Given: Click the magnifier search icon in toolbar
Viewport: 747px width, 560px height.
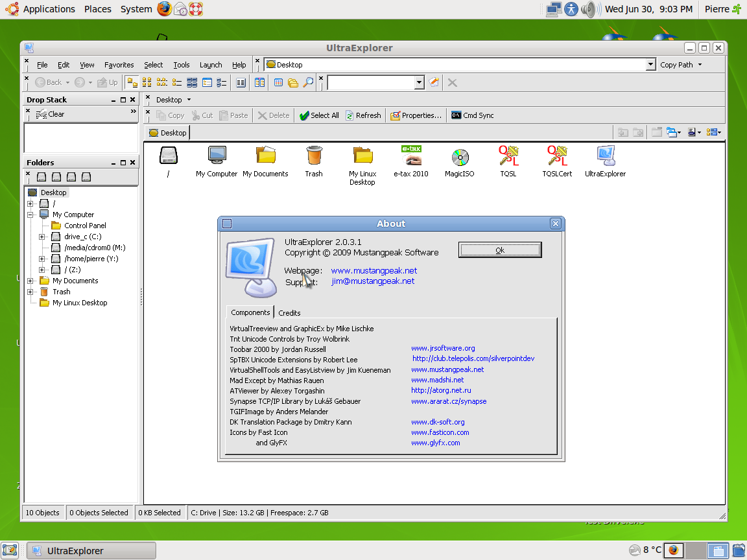Looking at the screenshot, I should (x=308, y=82).
